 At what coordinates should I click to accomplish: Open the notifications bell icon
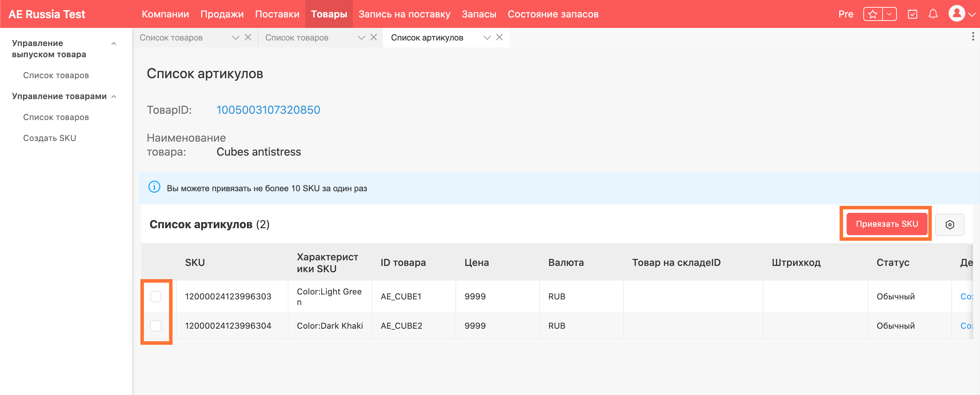933,14
